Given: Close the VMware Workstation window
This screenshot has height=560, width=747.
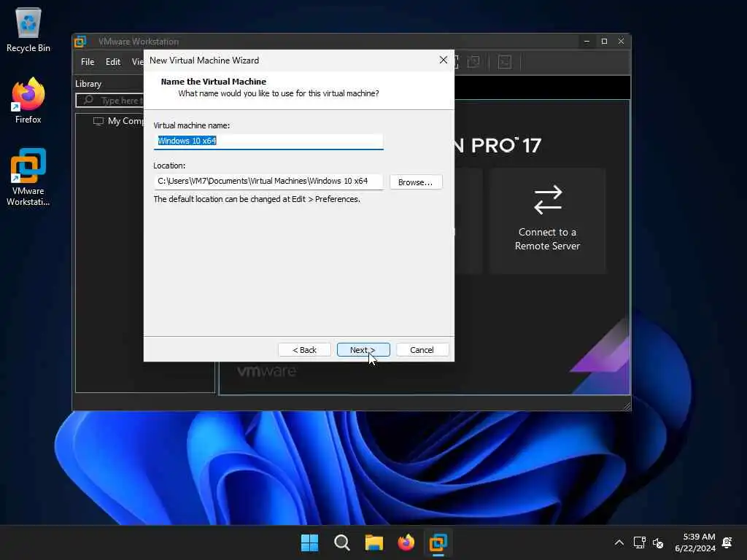Looking at the screenshot, I should [x=622, y=42].
